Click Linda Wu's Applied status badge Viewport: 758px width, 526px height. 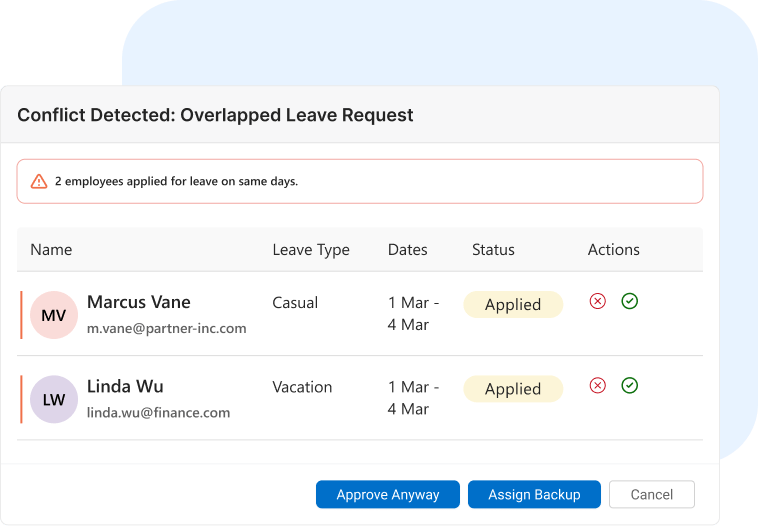513,389
